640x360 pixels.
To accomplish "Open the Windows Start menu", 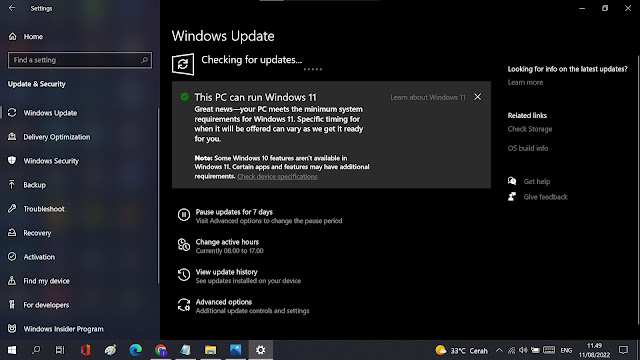I will 12,350.
